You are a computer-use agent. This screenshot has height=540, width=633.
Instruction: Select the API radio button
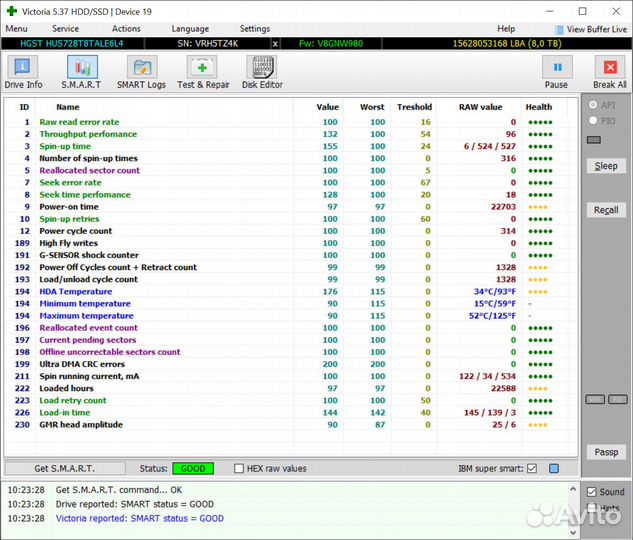(594, 105)
